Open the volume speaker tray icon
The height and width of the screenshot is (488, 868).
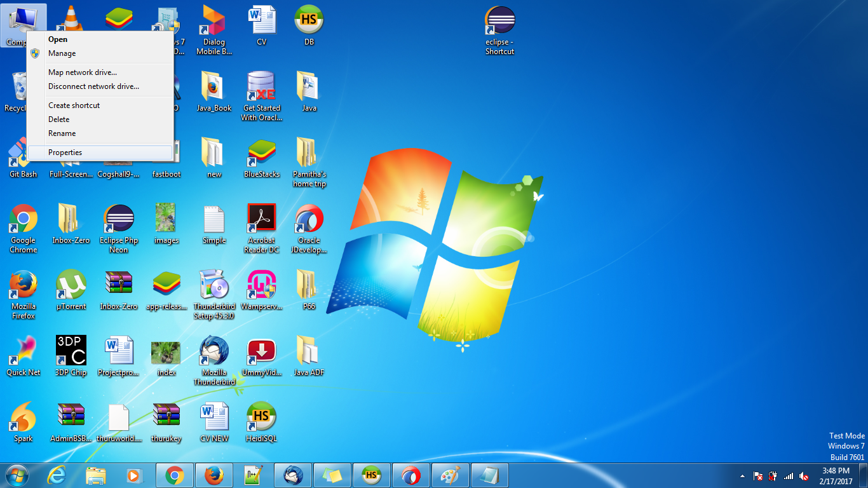(x=804, y=476)
